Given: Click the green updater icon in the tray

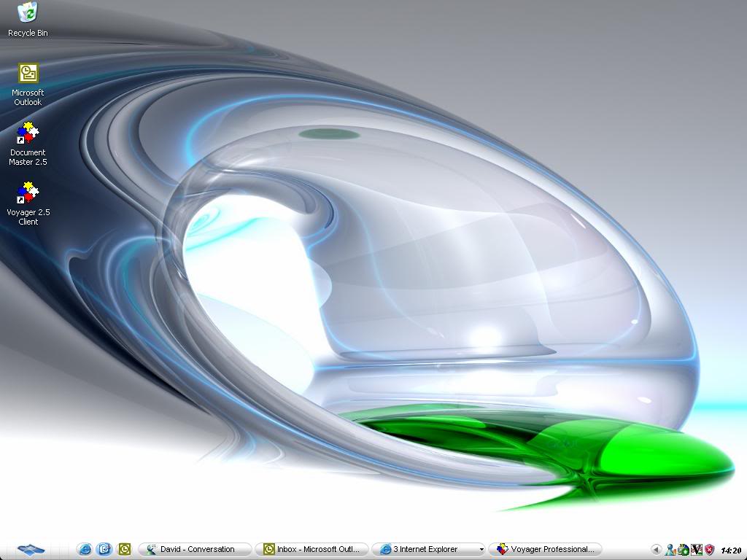Looking at the screenshot, I should coord(683,549).
